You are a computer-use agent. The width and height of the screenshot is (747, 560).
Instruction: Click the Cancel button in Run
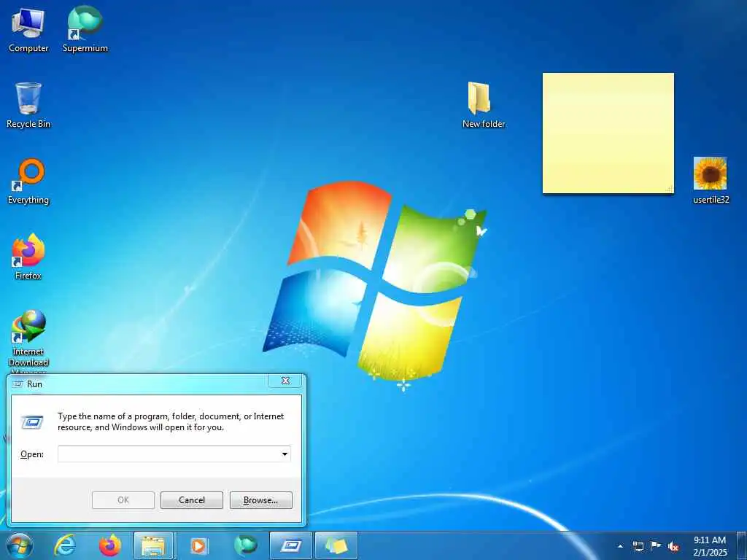tap(192, 500)
